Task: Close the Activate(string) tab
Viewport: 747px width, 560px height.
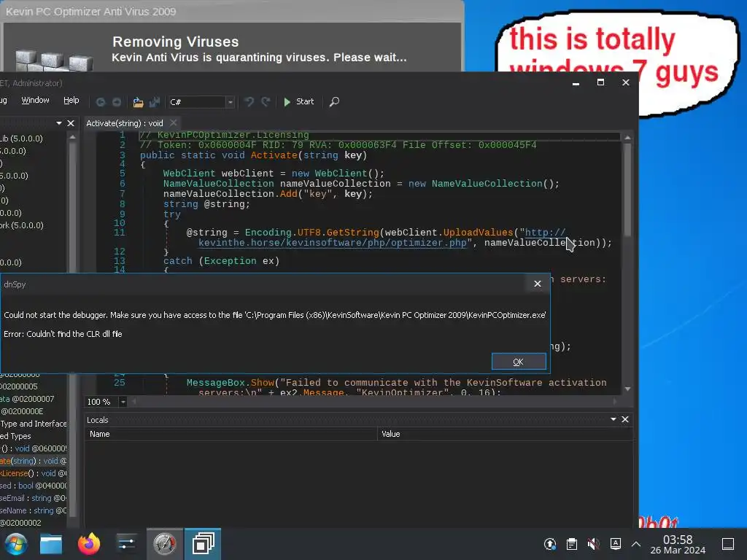Action: point(174,122)
